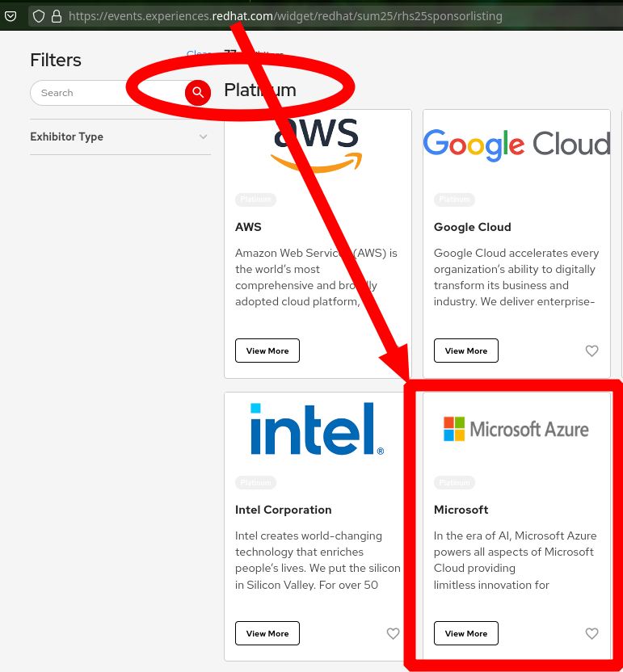Click the red search magnifier button
Screen dimensions: 623x672
pos(198,93)
